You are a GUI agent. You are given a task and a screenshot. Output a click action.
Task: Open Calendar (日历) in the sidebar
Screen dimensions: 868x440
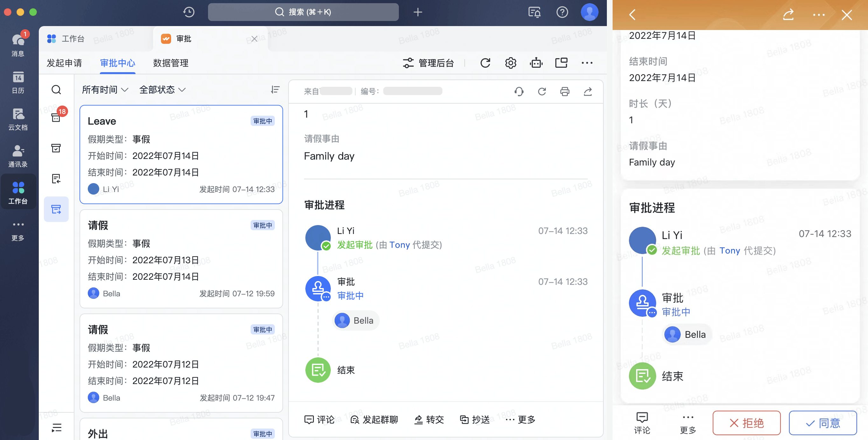[18, 83]
